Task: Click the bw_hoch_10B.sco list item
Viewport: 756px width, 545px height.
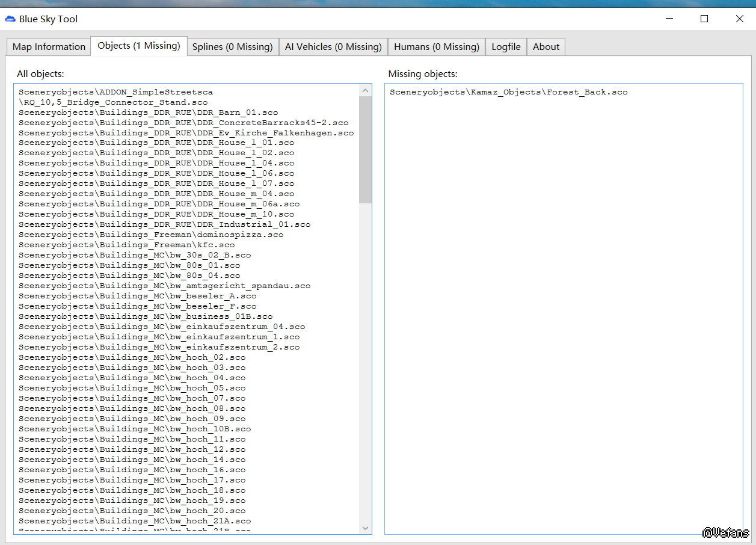Action: 135,429
